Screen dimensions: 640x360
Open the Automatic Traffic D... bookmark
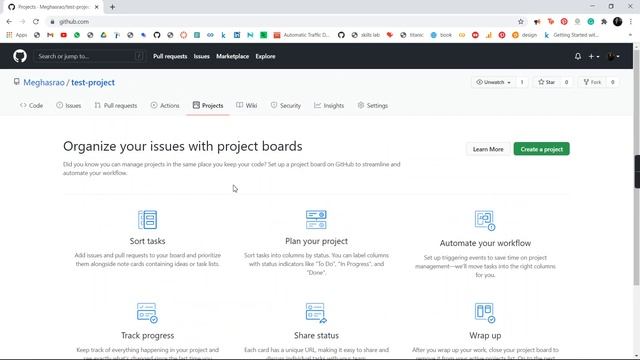[301, 35]
